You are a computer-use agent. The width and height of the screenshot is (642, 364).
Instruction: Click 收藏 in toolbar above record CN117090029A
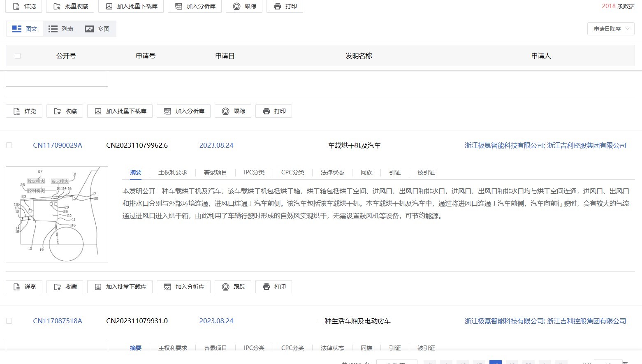(x=65, y=111)
